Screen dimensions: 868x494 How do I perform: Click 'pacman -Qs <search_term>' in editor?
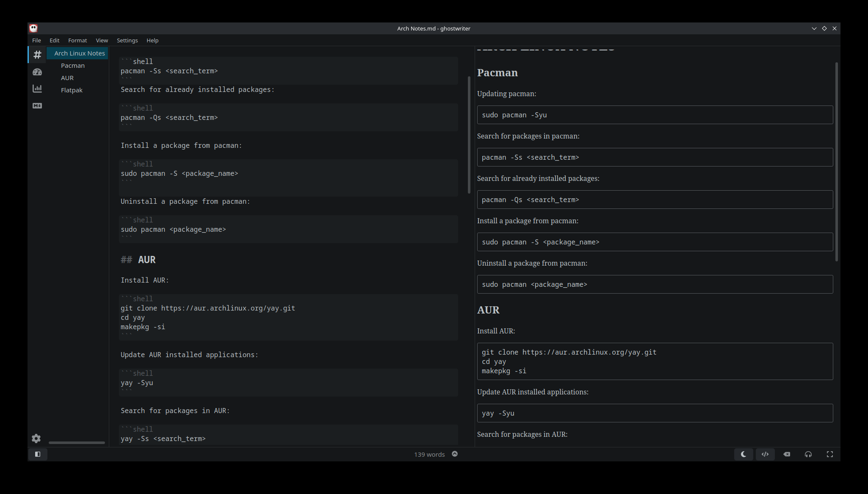pyautogui.click(x=169, y=117)
